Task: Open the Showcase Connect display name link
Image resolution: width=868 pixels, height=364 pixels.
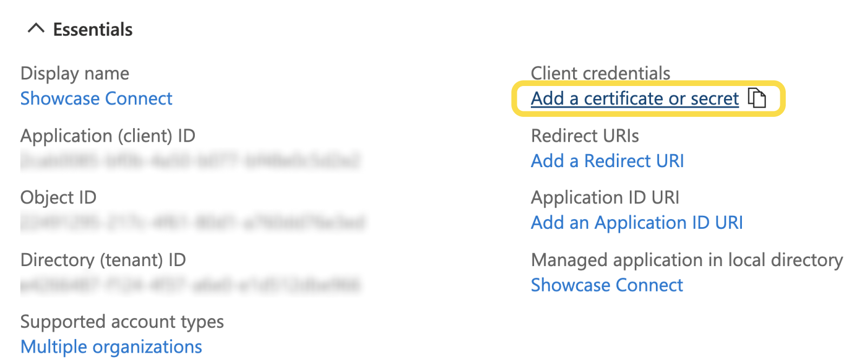Action: 96,98
